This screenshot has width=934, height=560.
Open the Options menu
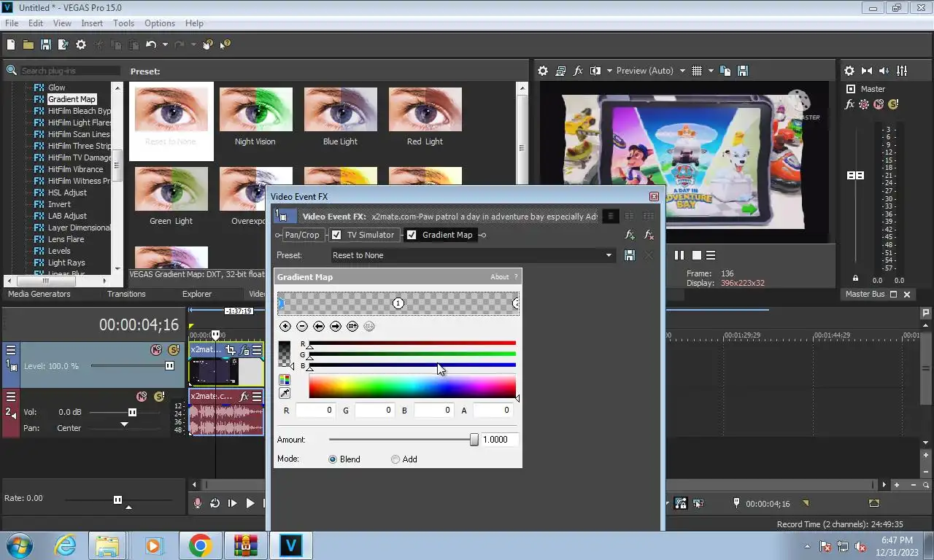tap(160, 23)
